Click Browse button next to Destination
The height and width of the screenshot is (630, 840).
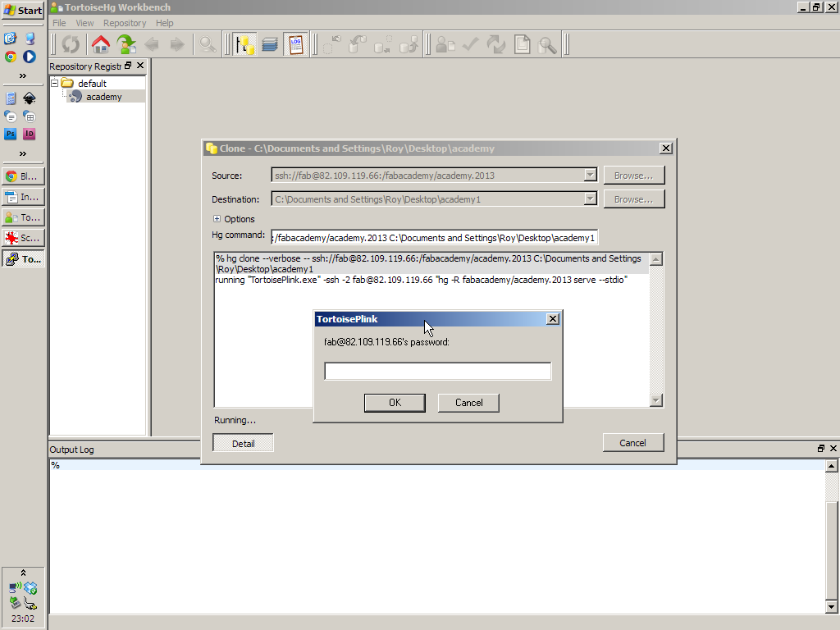634,199
